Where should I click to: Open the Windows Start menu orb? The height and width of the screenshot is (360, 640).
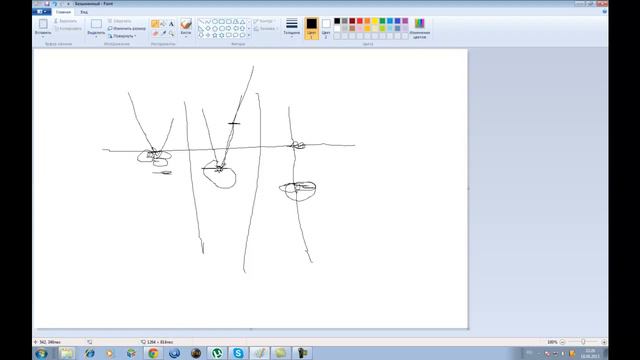click(41, 353)
